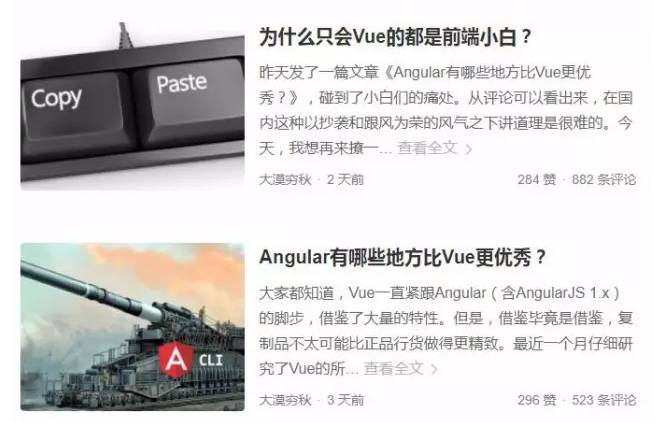
Task: Click the first article summary text
Action: coord(446,110)
